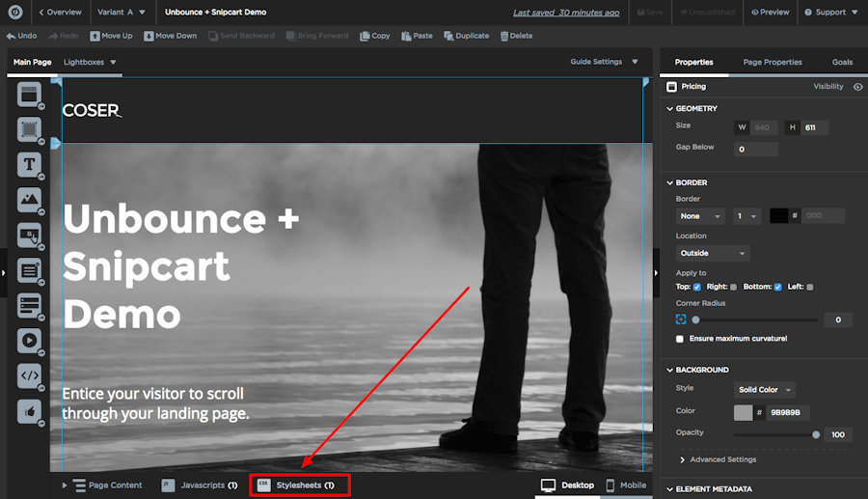This screenshot has height=499, width=868.
Task: Toggle the Right border checkbox
Action: click(734, 287)
